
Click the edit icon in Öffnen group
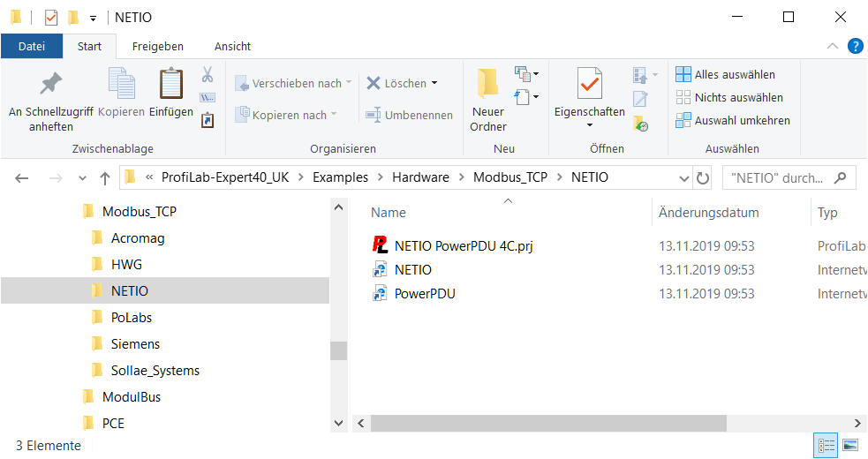pyautogui.click(x=640, y=99)
